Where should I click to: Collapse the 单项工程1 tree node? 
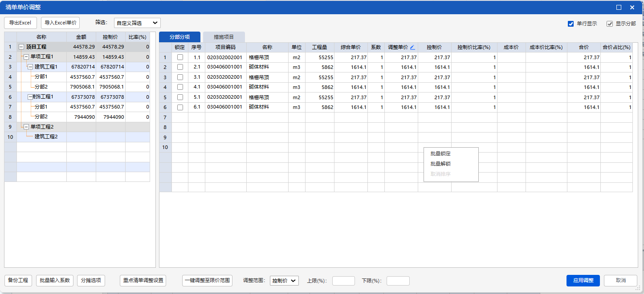[26, 57]
